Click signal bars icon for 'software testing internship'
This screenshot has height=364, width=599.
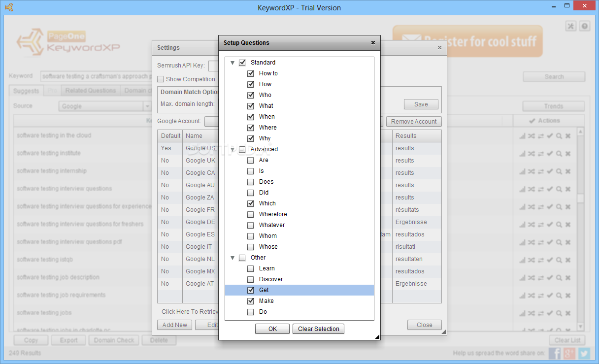(x=522, y=171)
